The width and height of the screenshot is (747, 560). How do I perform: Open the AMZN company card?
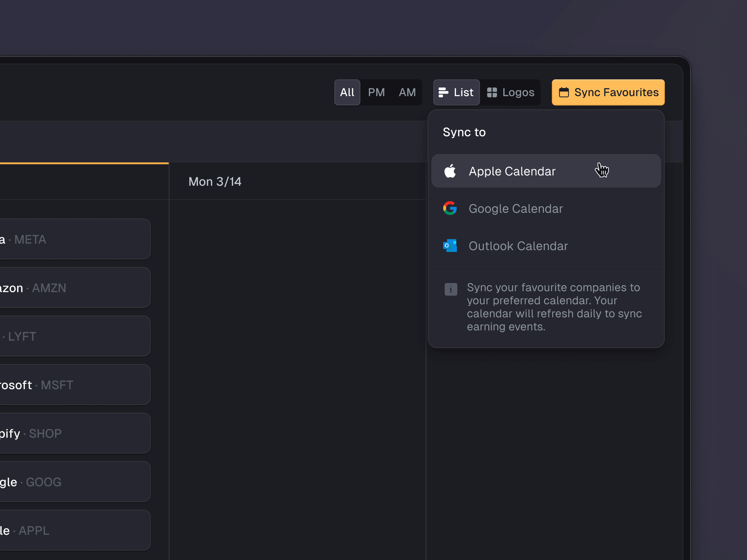(75, 287)
